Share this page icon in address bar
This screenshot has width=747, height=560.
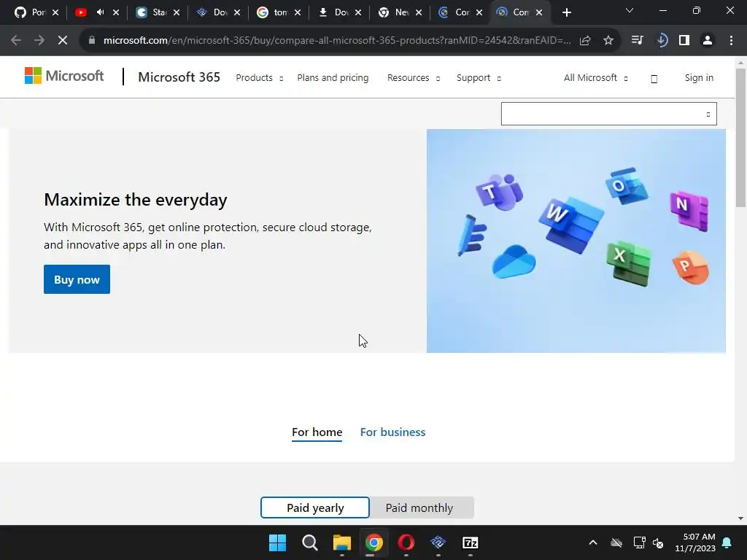[x=585, y=41]
